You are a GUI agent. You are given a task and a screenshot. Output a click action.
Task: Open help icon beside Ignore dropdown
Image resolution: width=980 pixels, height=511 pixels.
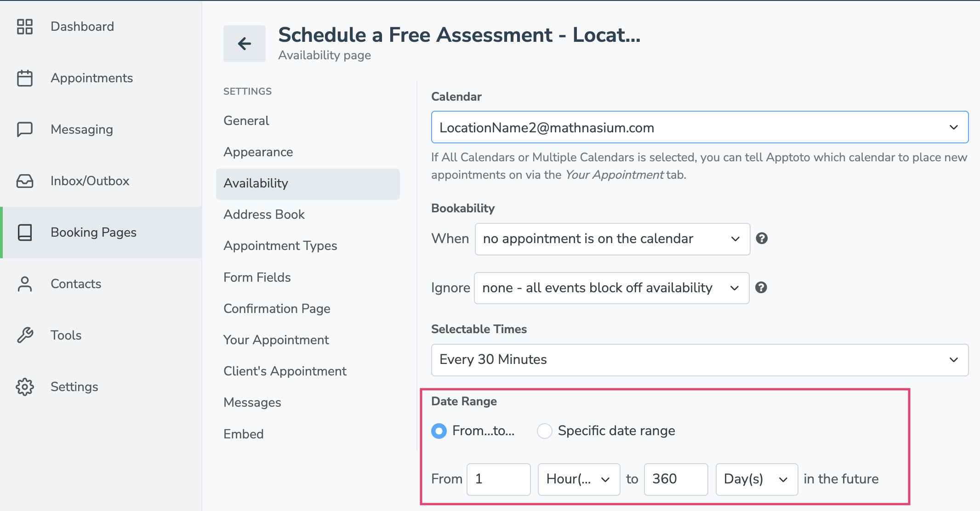[x=761, y=288]
